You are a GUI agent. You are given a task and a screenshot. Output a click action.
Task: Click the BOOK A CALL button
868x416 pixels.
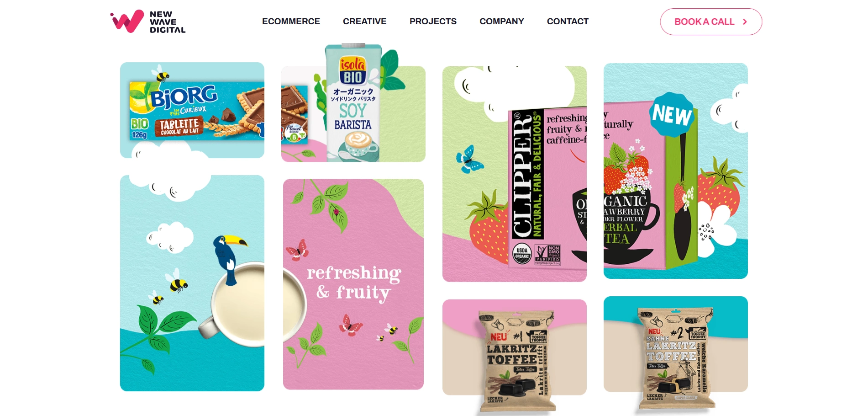coord(711,21)
